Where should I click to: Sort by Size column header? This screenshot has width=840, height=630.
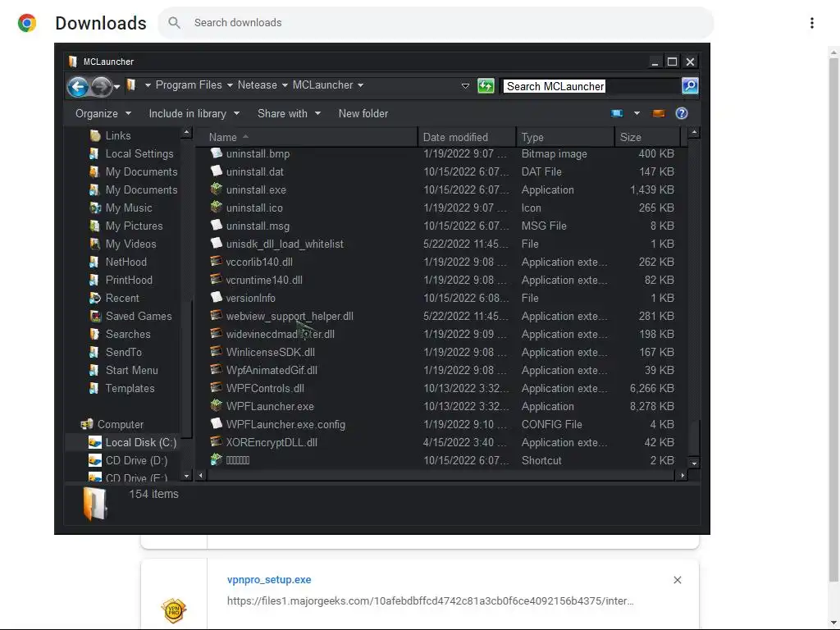point(647,137)
